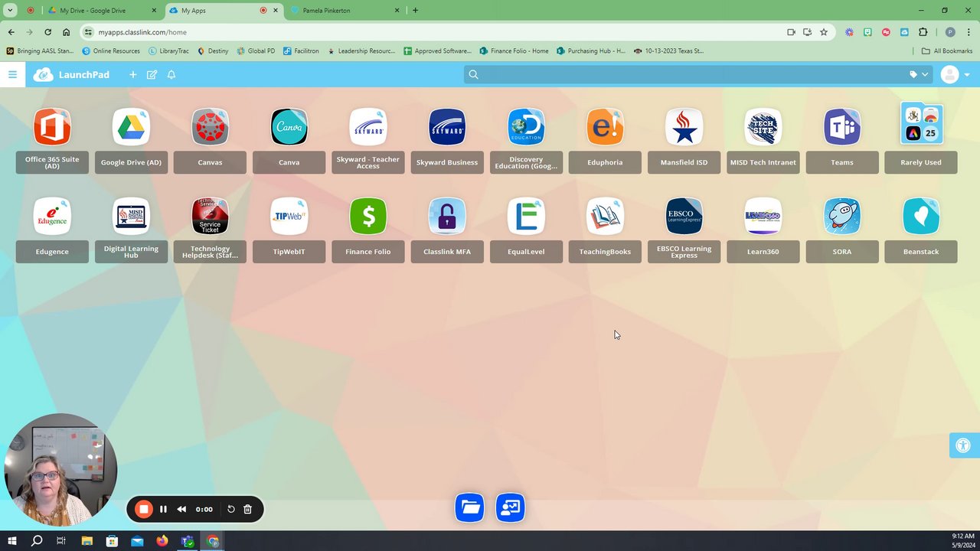Open the Chrome extensions puzzle icon
The width and height of the screenshot is (980, 551).
click(923, 32)
